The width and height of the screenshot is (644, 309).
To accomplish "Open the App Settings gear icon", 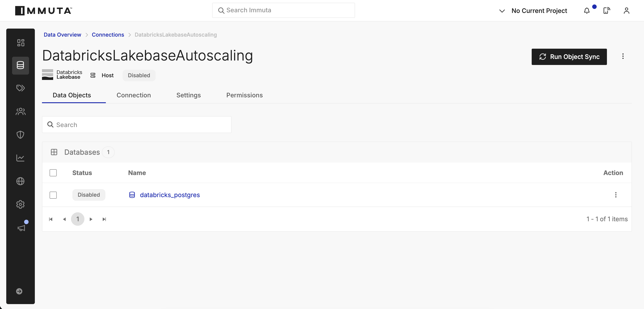I will coord(21,204).
